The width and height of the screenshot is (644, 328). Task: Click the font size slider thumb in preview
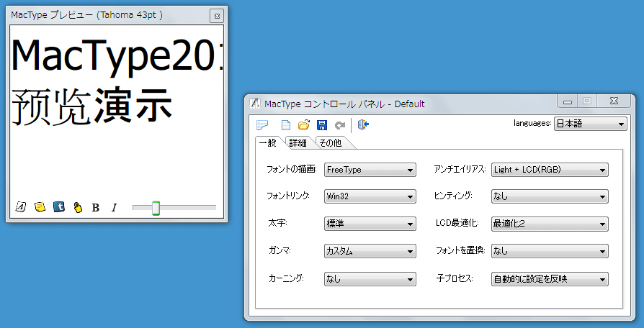(x=156, y=208)
